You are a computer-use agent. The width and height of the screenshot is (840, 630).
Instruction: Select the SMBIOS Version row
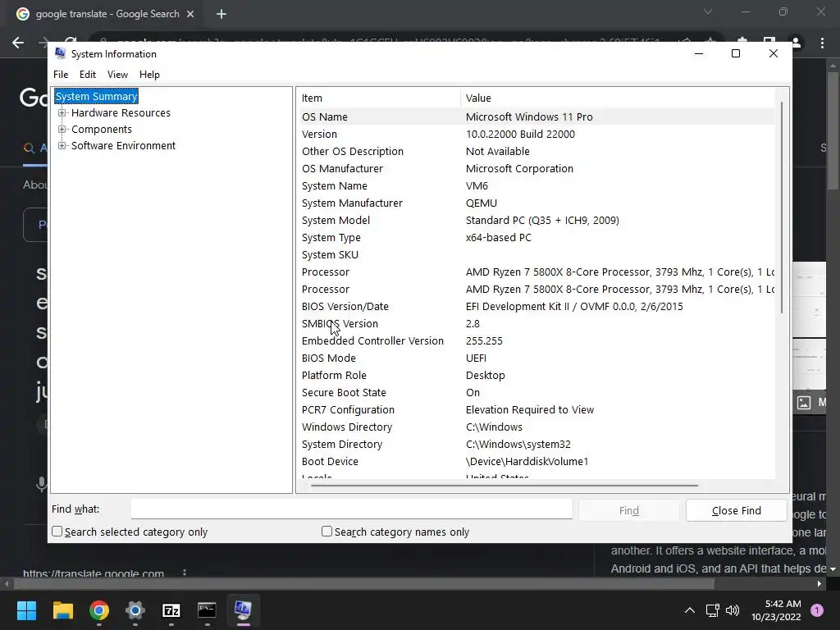pos(537,323)
